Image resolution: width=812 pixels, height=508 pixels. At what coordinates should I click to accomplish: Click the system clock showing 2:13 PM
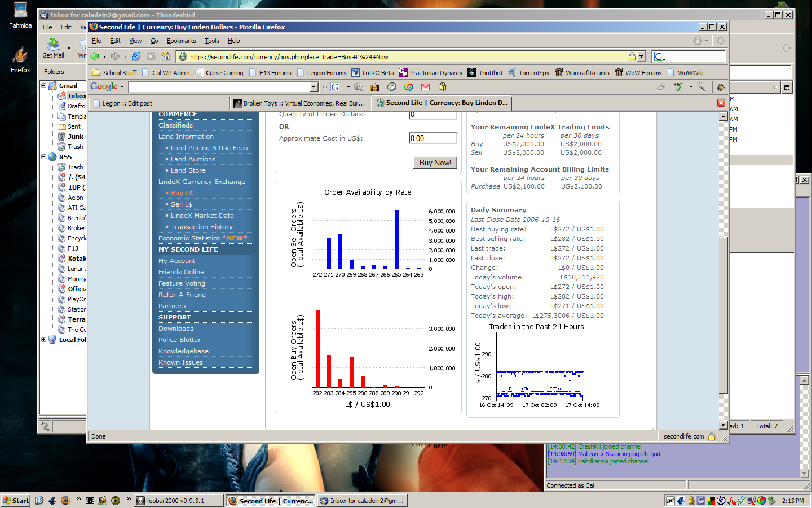(793, 501)
